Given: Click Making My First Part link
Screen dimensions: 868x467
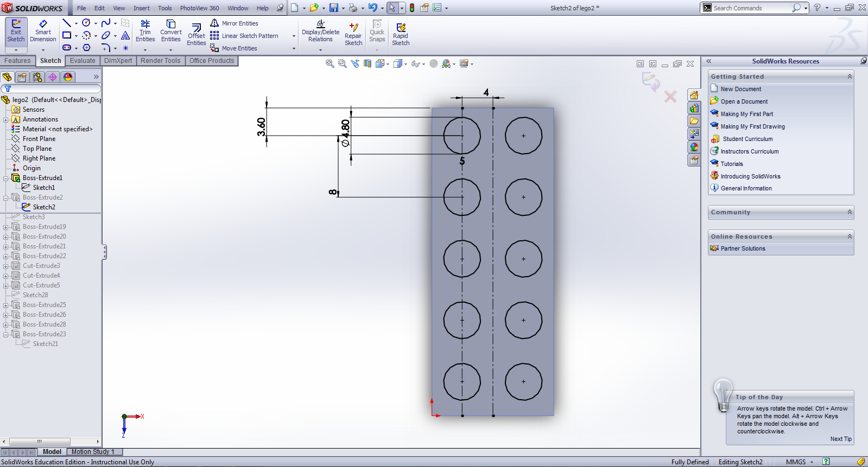Looking at the screenshot, I should pyautogui.click(x=746, y=114).
